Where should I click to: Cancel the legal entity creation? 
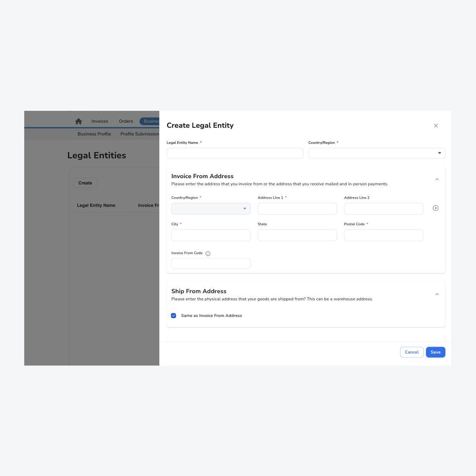pyautogui.click(x=411, y=352)
